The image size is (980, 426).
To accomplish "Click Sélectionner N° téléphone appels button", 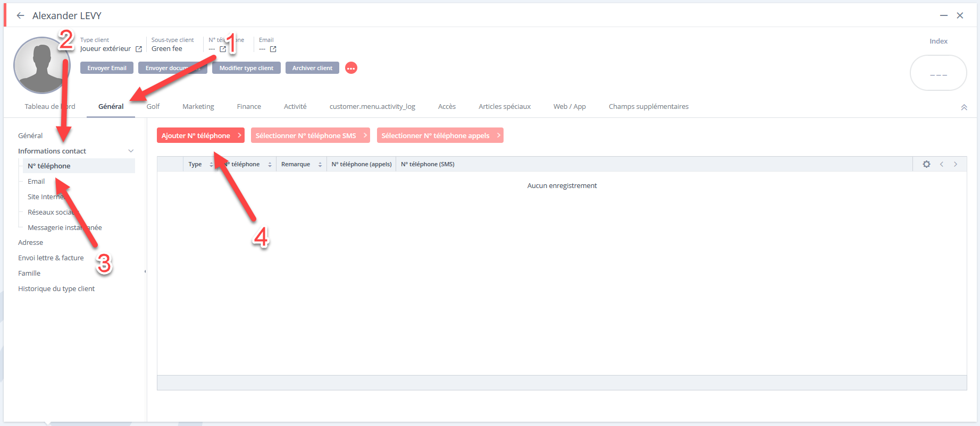I will pyautogui.click(x=440, y=135).
